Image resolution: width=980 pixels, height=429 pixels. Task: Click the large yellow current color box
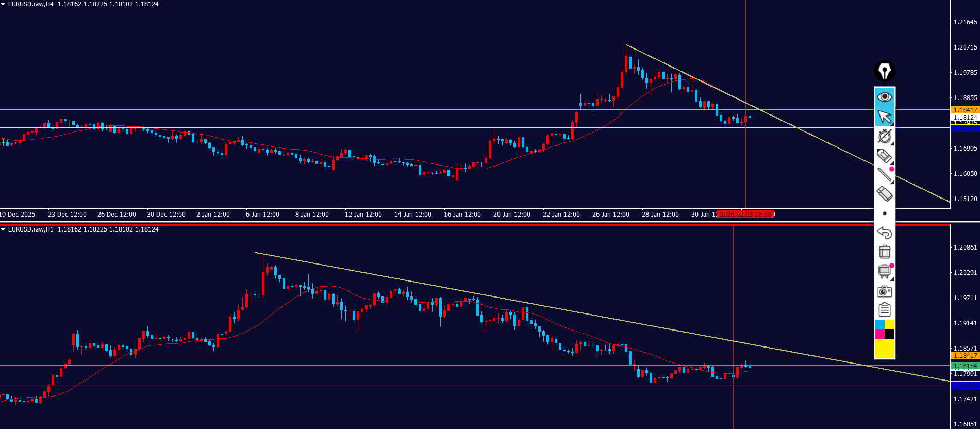point(885,349)
